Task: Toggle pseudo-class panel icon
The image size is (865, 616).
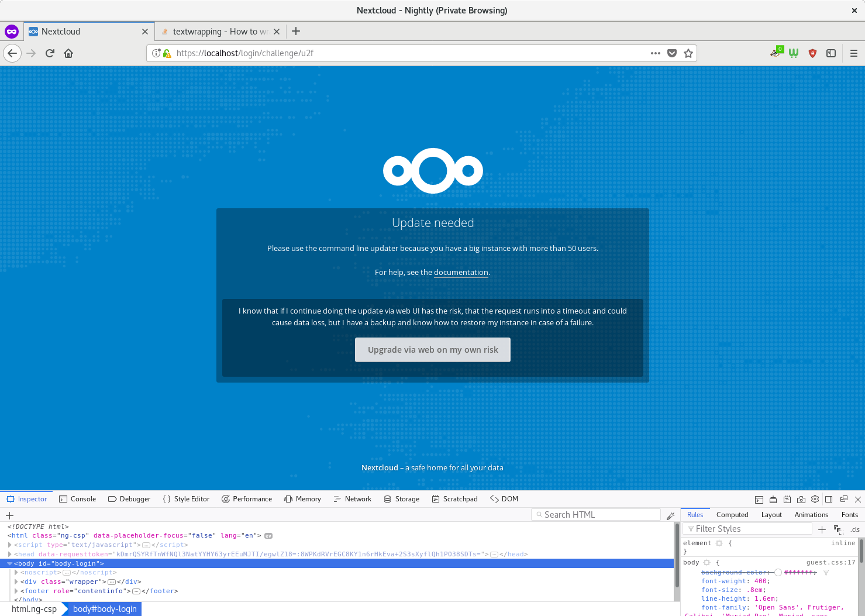Action: [838, 529]
